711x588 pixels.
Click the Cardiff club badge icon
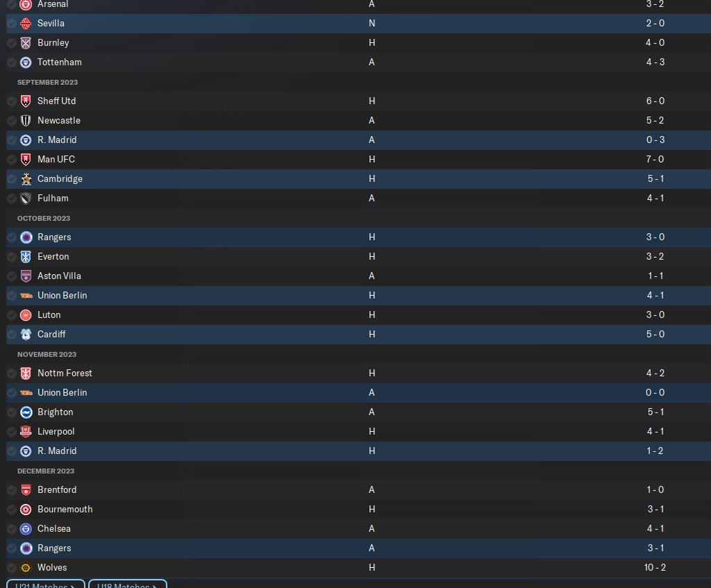click(x=26, y=335)
